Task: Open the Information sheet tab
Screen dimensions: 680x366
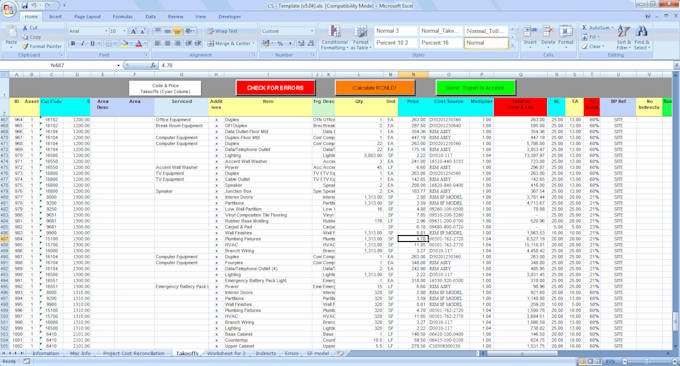Action: (x=46, y=353)
